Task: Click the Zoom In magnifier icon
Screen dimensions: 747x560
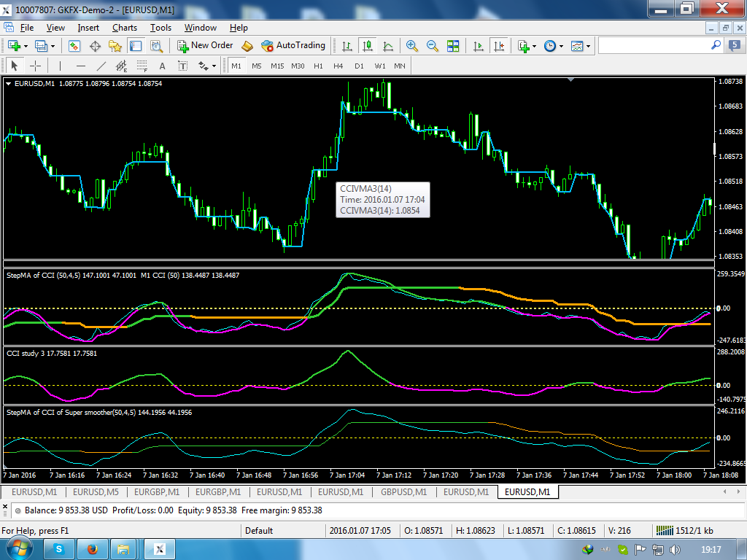Action: [x=412, y=46]
